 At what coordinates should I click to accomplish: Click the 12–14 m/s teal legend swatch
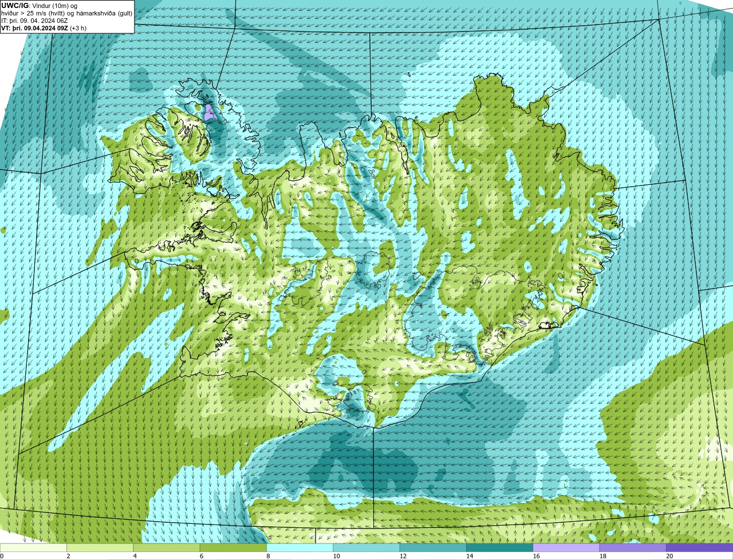click(x=433, y=547)
